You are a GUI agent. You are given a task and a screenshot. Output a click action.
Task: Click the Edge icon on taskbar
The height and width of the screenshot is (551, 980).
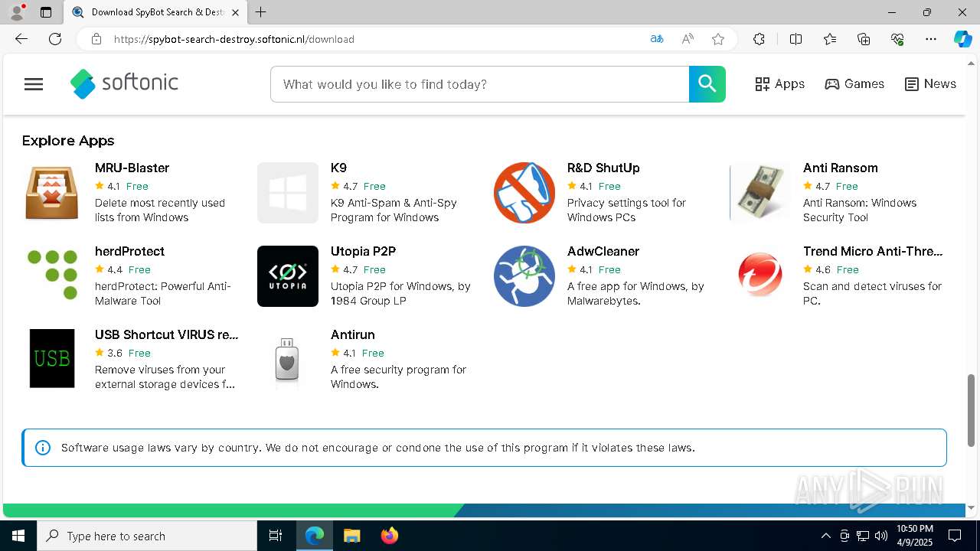[314, 536]
